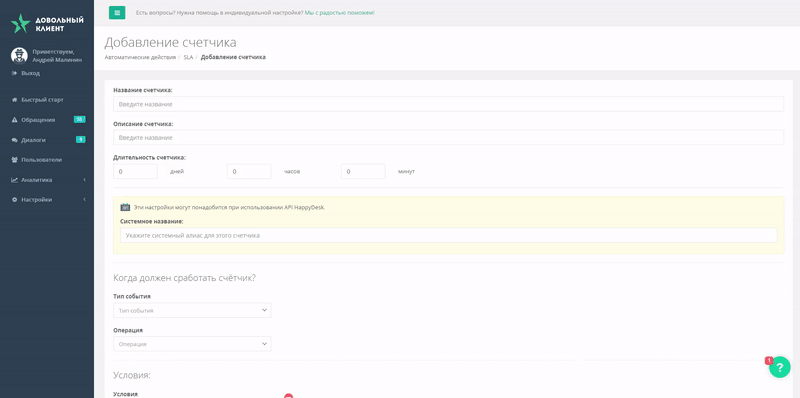Click the 'Условия:' section heading

tap(132, 376)
